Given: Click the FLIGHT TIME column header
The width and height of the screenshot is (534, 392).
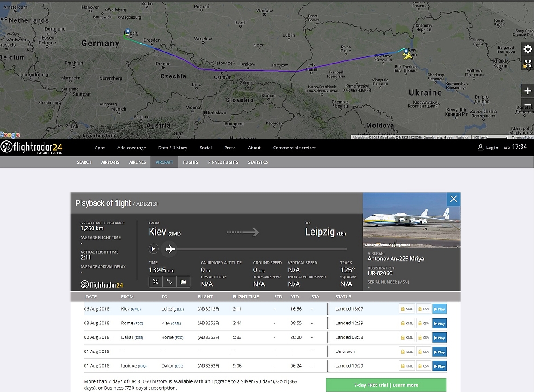Looking at the screenshot, I should point(246,296).
